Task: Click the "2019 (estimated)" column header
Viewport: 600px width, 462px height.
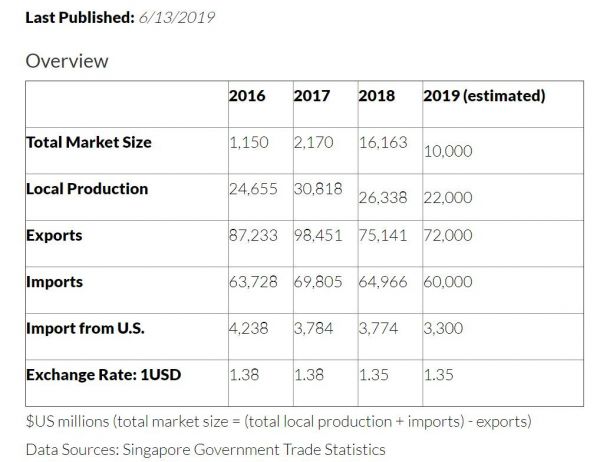Action: click(484, 96)
